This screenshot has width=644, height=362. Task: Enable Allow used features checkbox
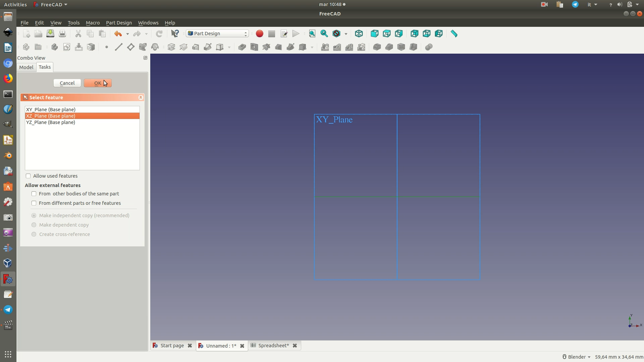coord(28,176)
